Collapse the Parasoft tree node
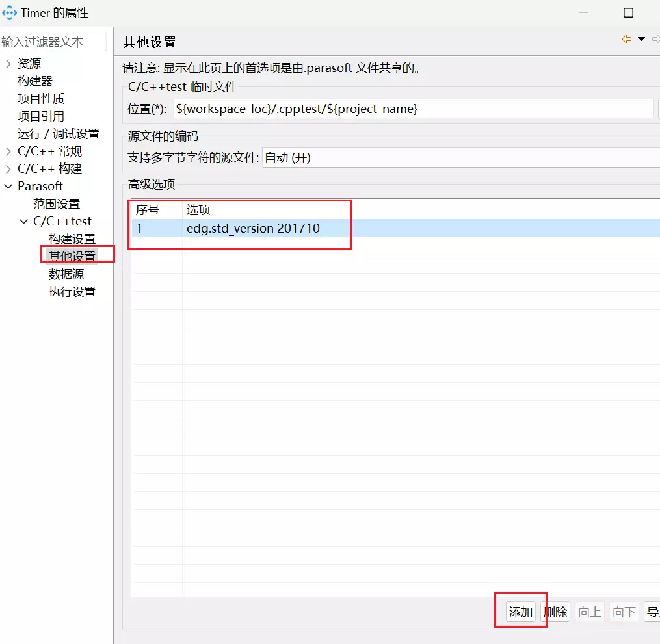This screenshot has width=660, height=644. click(x=8, y=187)
